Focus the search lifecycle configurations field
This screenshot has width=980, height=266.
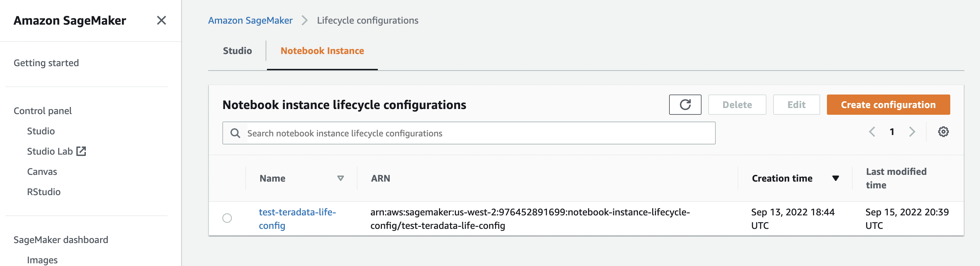pos(469,133)
